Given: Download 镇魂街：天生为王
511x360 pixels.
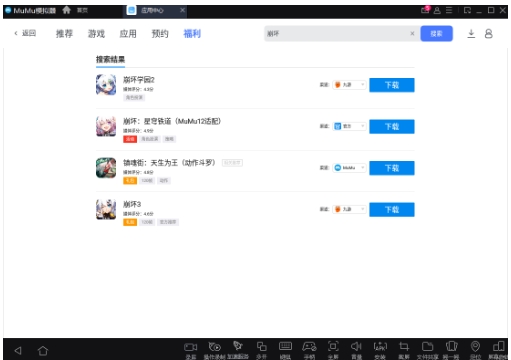Looking at the screenshot, I should pyautogui.click(x=392, y=168).
